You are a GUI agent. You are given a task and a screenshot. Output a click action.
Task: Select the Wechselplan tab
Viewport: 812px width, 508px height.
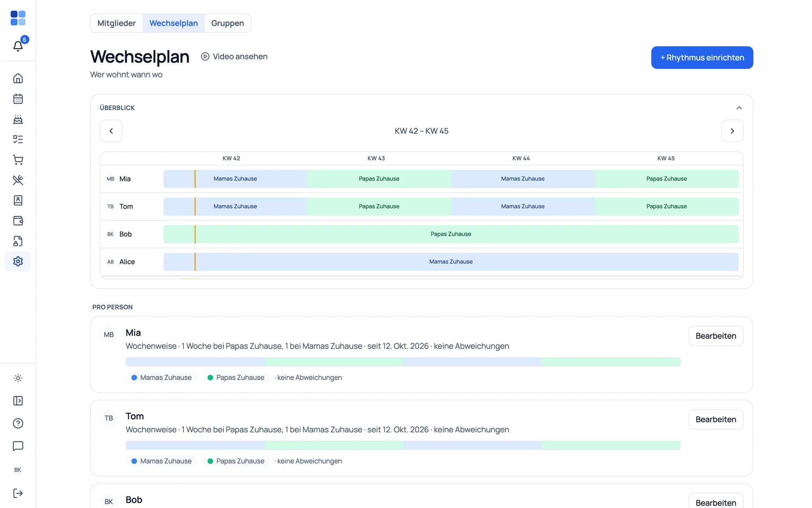[173, 23]
